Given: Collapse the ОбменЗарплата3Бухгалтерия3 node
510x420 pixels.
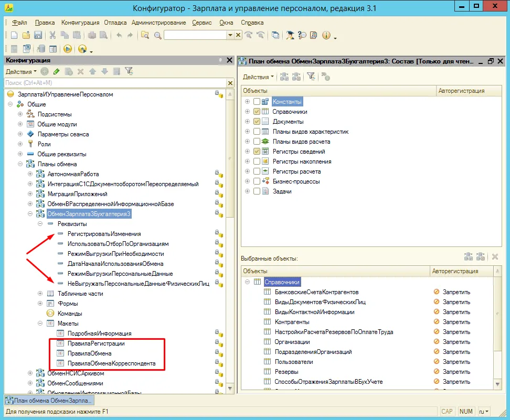Looking at the screenshot, I should [x=30, y=213].
